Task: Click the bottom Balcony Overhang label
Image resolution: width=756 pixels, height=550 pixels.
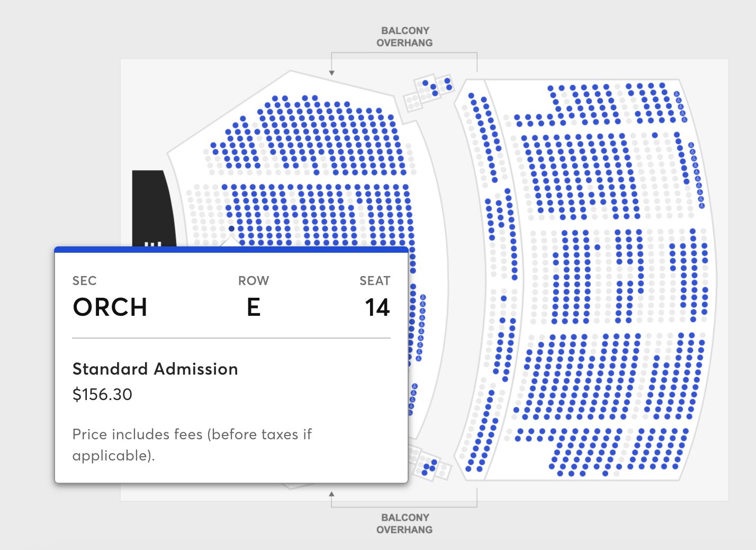Action: point(404,524)
